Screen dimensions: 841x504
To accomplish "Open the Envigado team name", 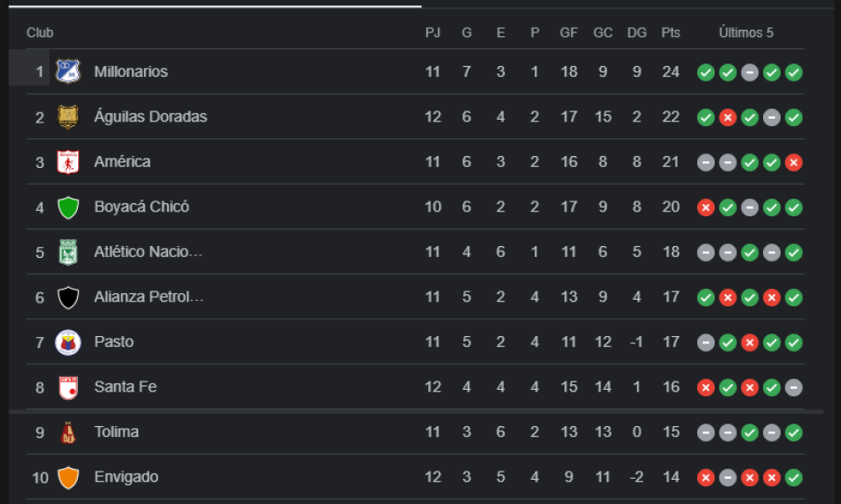I will point(126,477).
